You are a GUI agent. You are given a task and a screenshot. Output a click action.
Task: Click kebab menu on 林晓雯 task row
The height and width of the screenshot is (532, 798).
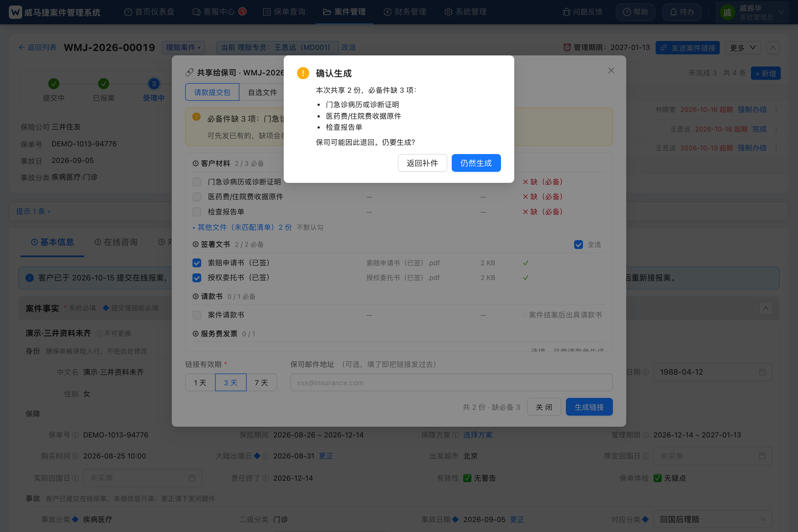click(776, 110)
